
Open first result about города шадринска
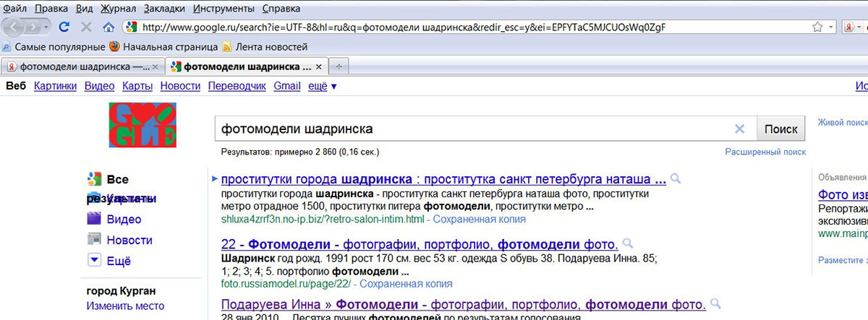443,178
